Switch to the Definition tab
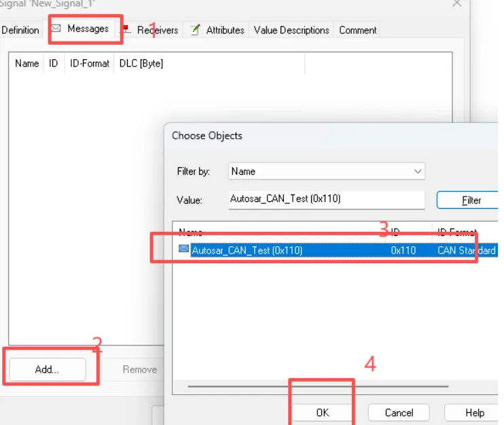The image size is (504, 425). click(20, 30)
